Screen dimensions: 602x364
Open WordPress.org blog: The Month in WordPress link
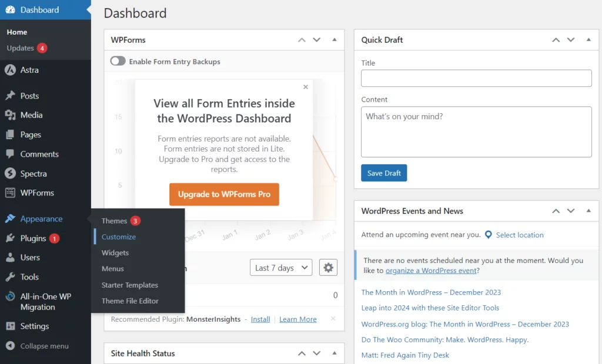[465, 324]
